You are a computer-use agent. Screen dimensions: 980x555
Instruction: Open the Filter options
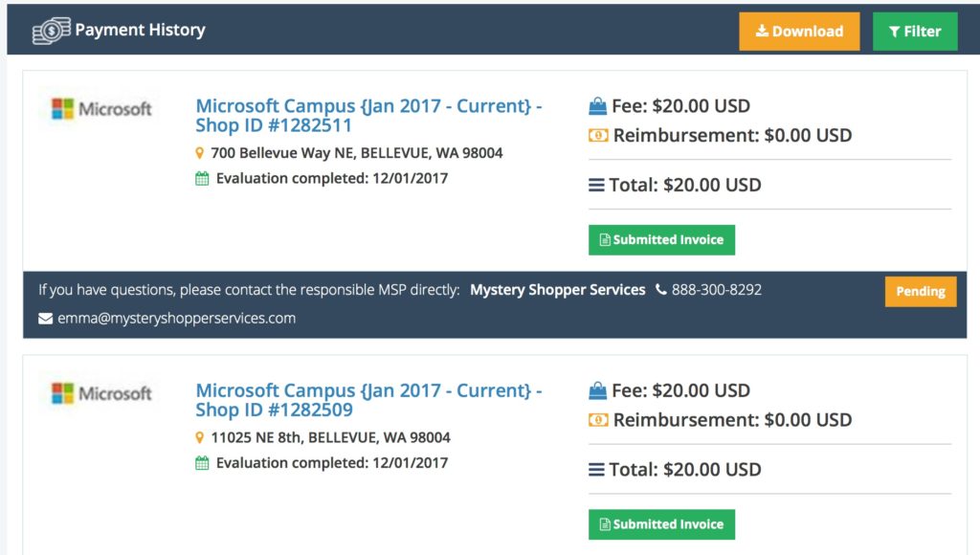pos(914,32)
